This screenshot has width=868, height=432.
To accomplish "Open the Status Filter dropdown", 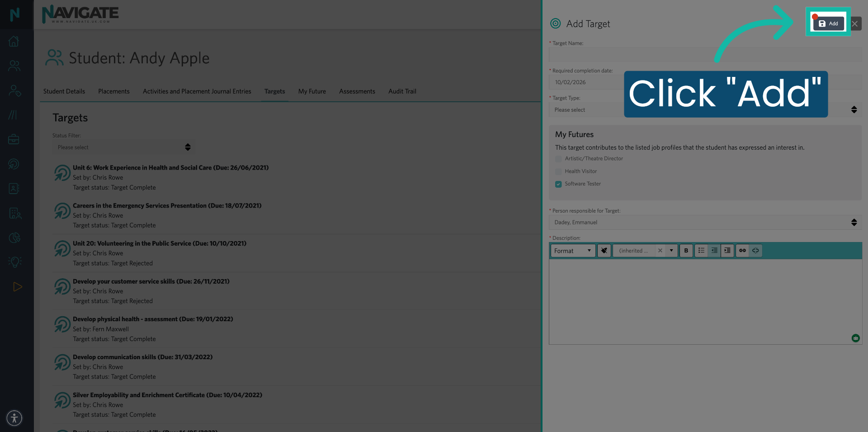I will (x=124, y=147).
